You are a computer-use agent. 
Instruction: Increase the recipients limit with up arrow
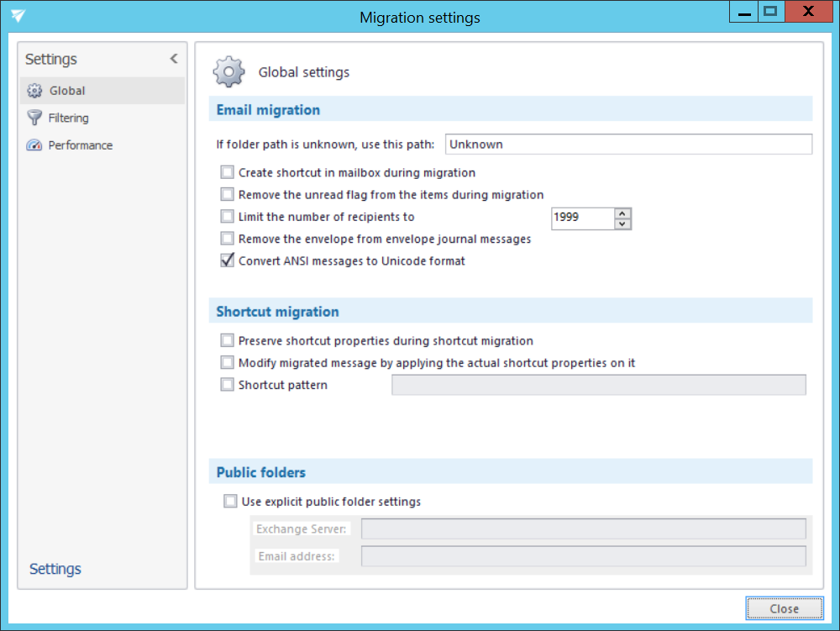(x=622, y=213)
